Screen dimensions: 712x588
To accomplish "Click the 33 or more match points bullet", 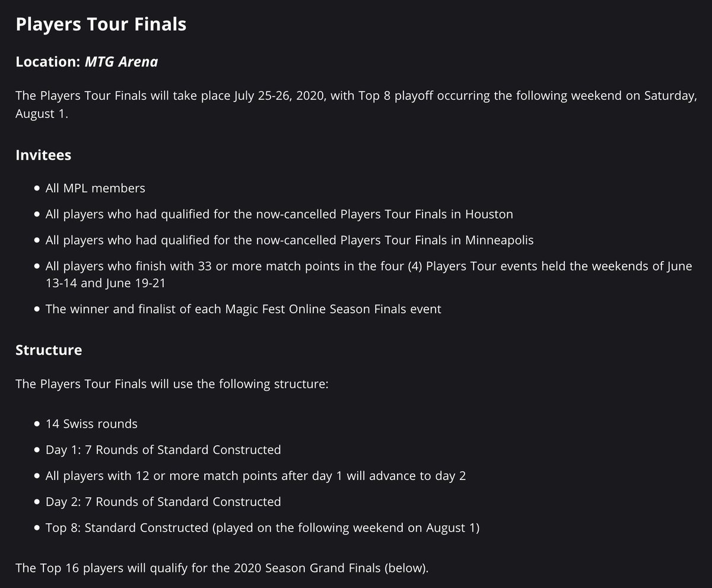I will coord(368,274).
